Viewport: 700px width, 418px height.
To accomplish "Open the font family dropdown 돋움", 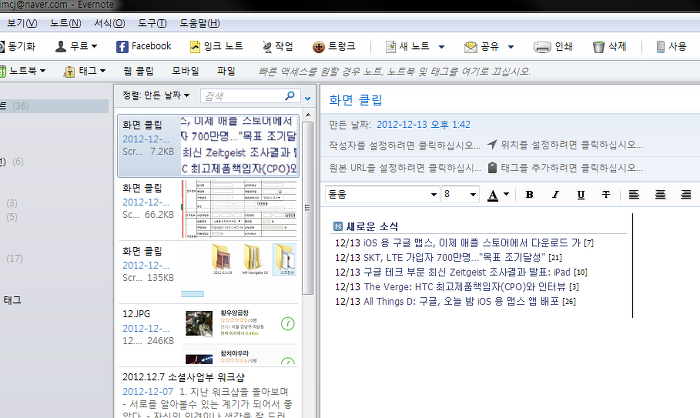I will pyautogui.click(x=382, y=194).
